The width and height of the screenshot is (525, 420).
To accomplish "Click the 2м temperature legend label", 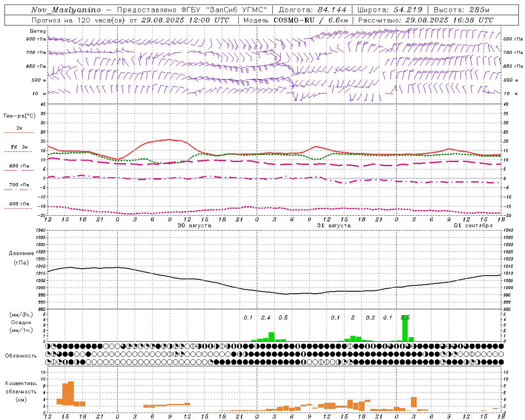I will click(x=19, y=128).
